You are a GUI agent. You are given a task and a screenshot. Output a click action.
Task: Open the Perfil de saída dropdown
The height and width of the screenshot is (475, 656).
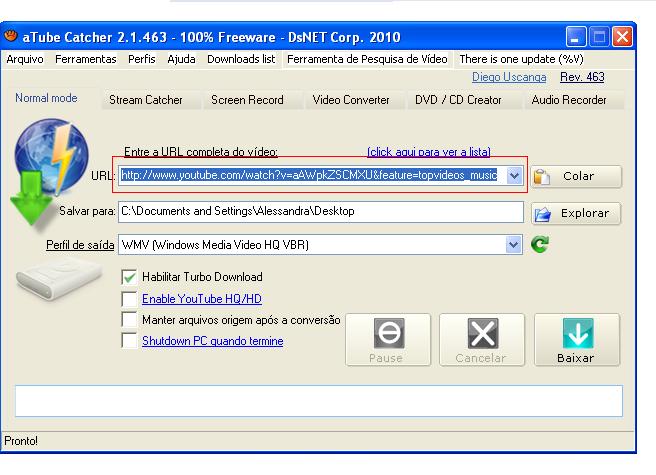(514, 244)
